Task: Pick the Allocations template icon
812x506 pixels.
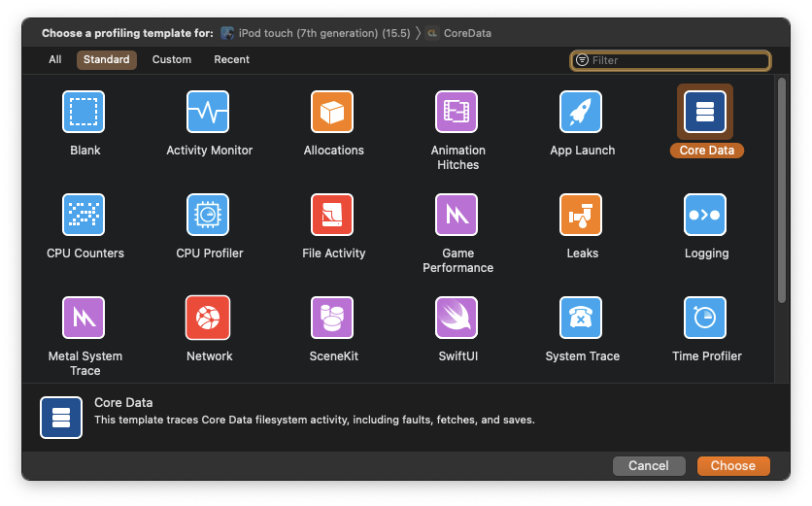Action: 332,112
